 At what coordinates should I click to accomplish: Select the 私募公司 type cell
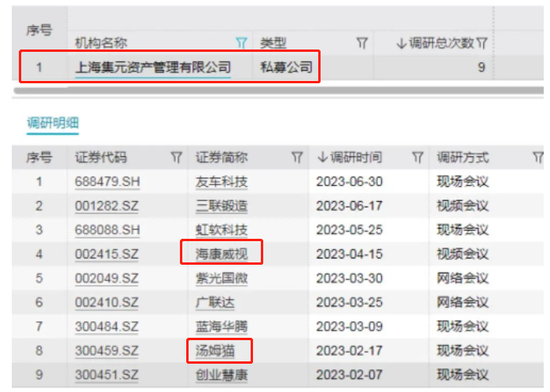click(286, 67)
